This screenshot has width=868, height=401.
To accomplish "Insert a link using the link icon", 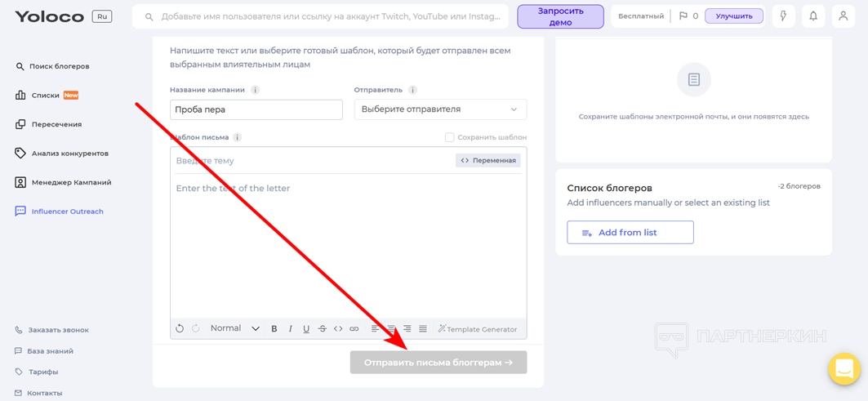I will tap(354, 329).
